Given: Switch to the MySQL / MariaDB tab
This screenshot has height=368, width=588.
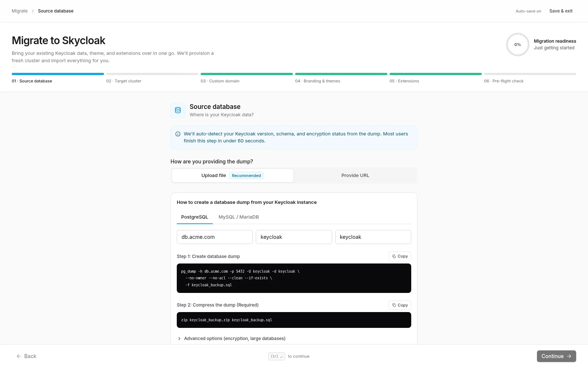Looking at the screenshot, I should coord(239,217).
